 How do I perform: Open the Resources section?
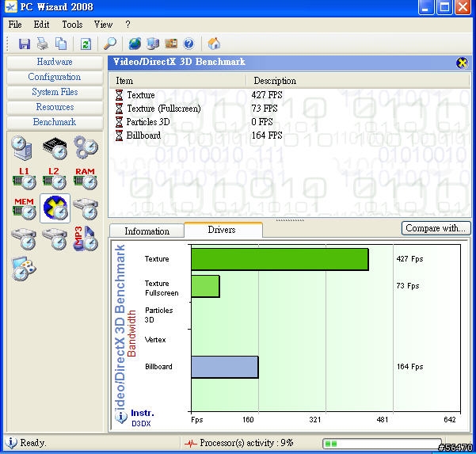point(55,107)
